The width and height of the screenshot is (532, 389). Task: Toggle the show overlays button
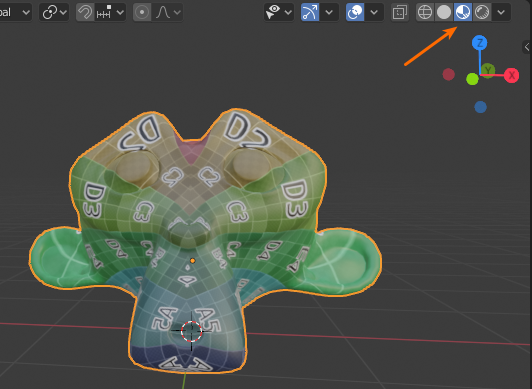[x=355, y=13]
